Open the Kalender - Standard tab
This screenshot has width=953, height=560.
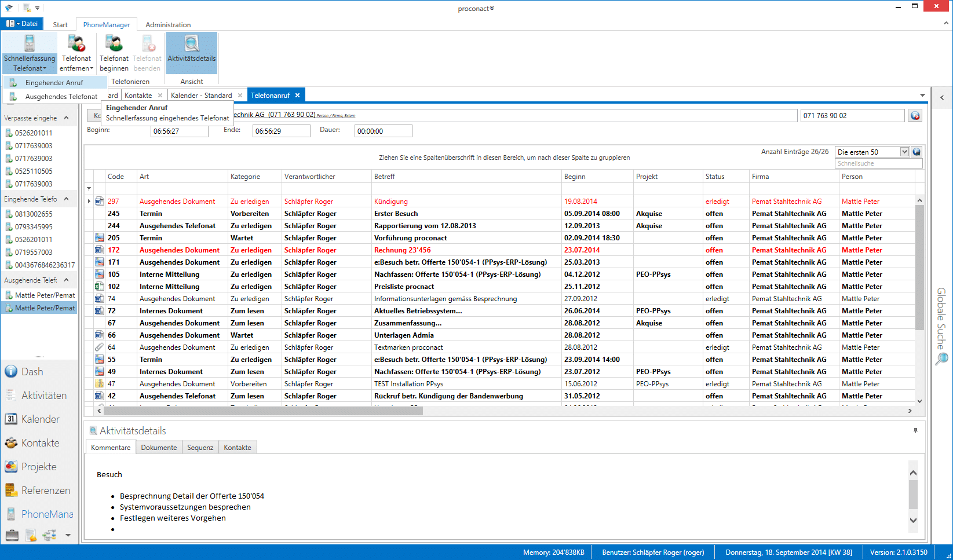[202, 96]
